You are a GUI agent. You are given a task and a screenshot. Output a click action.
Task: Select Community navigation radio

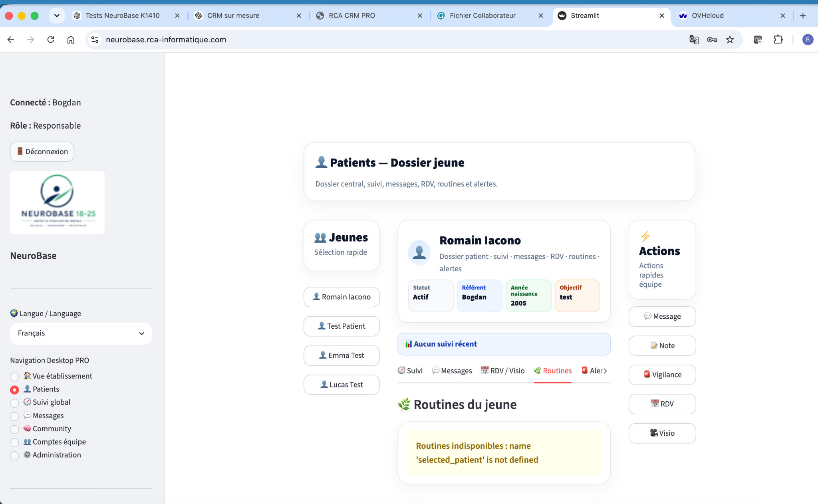(14, 429)
